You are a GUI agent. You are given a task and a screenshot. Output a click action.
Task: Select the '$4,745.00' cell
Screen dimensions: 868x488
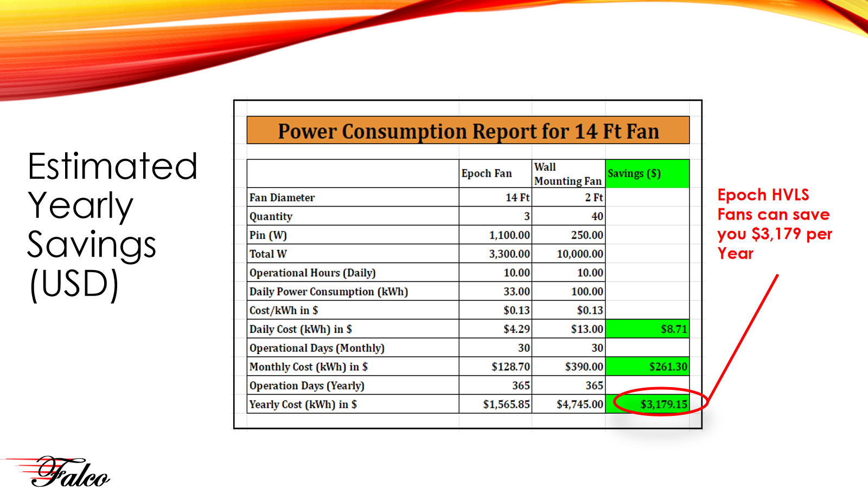tap(569, 404)
